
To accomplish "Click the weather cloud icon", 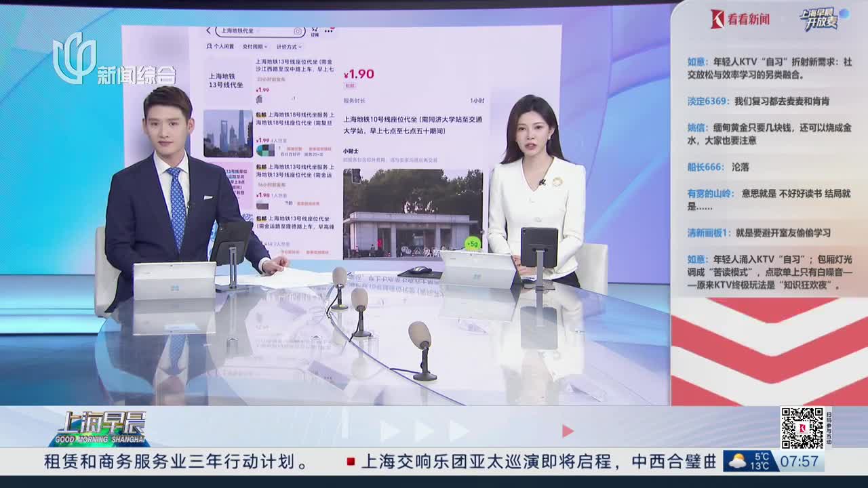I will coord(736,462).
